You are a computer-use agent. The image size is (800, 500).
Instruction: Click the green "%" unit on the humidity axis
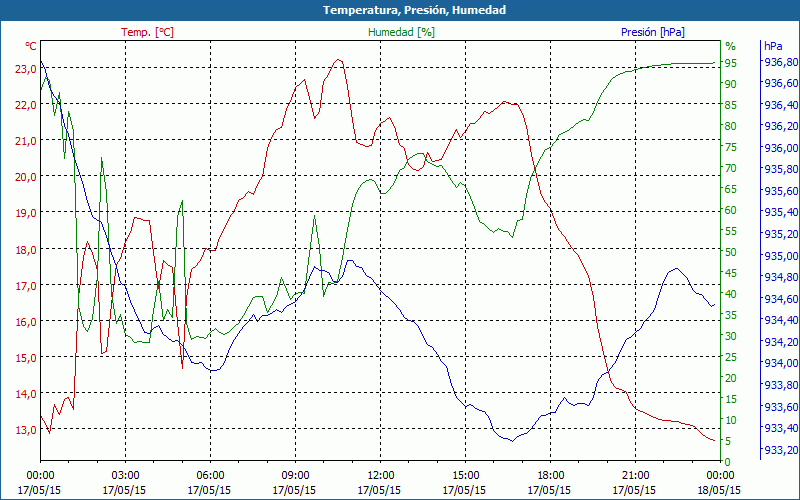tap(731, 46)
